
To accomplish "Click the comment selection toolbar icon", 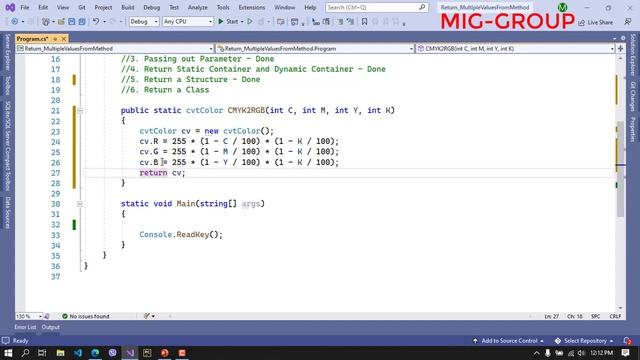I will [340, 22].
